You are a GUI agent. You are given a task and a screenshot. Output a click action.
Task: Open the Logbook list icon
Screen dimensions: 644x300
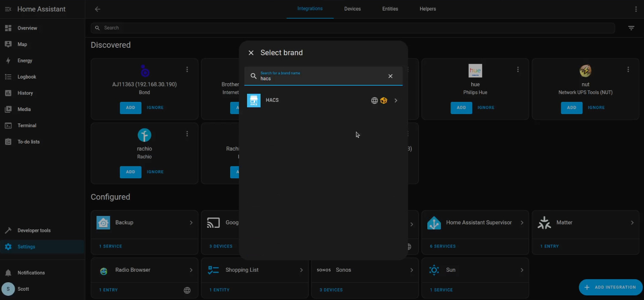click(x=8, y=77)
